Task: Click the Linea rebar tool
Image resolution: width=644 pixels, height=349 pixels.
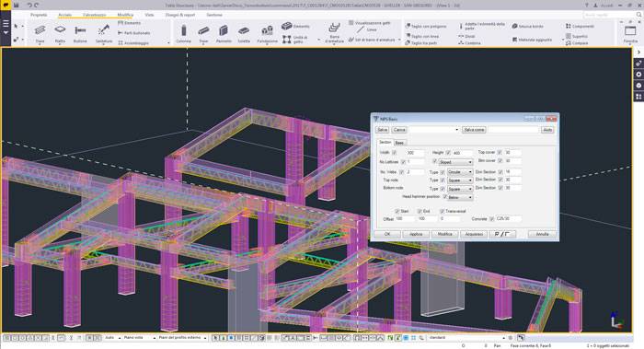Action: tap(367, 29)
